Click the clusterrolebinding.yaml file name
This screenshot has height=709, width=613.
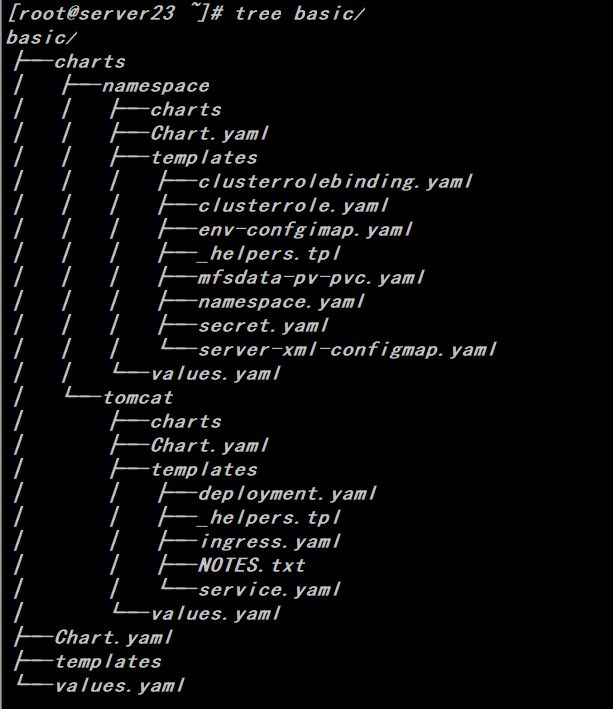click(x=335, y=182)
